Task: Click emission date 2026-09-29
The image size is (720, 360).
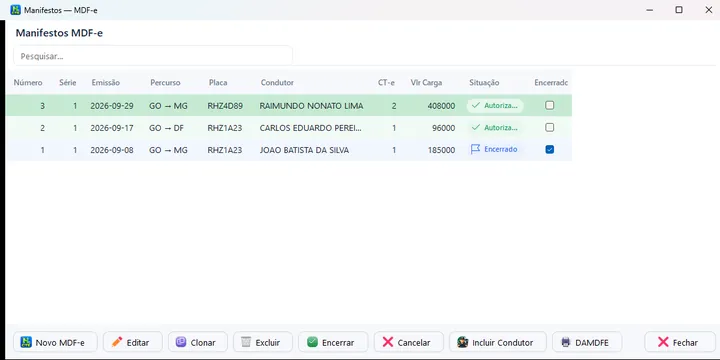Action: 112,106
